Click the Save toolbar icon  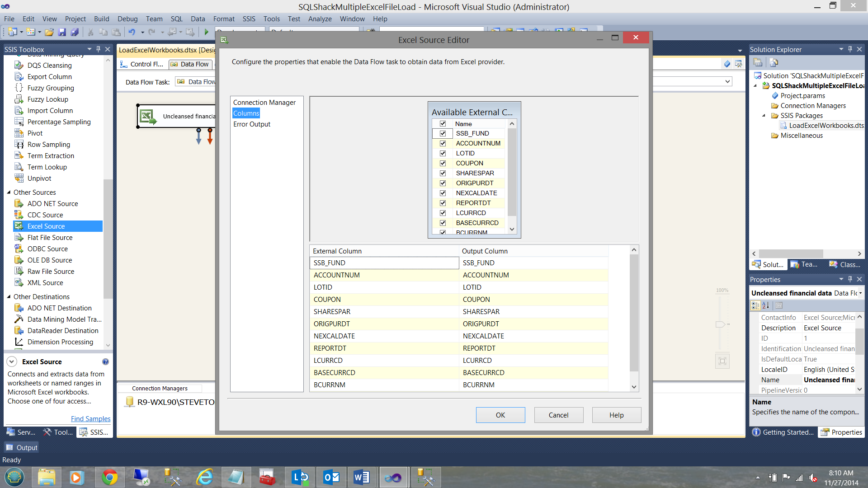tap(62, 32)
